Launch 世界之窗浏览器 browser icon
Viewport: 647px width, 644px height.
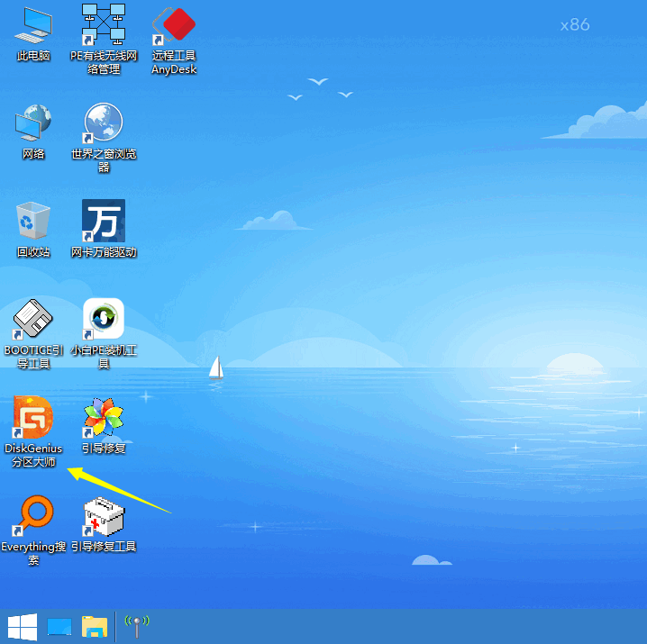tap(104, 123)
